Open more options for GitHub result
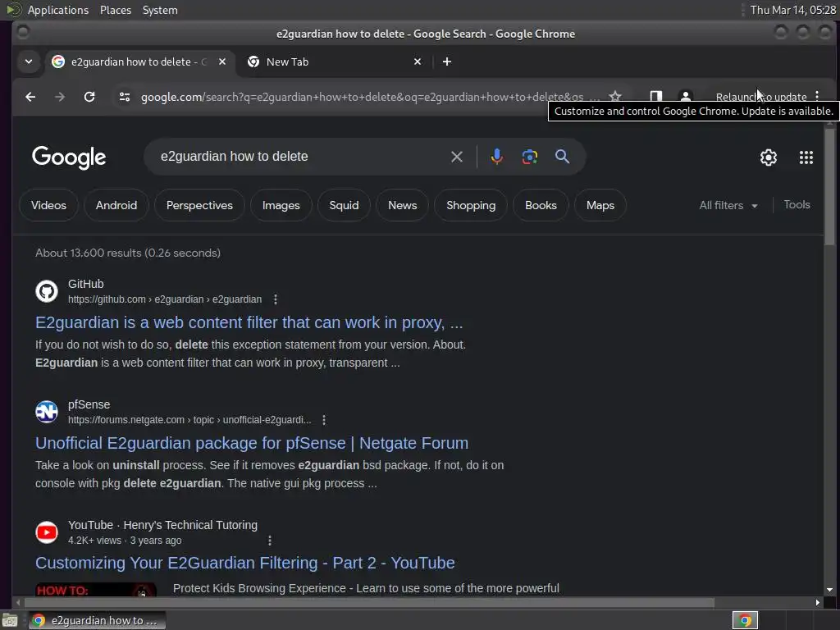The image size is (840, 630). coord(276,299)
